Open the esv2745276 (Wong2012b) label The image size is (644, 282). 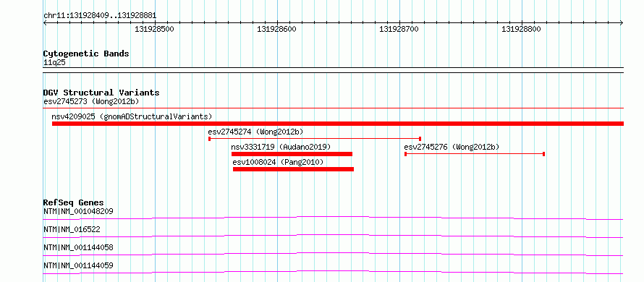pyautogui.click(x=452, y=147)
